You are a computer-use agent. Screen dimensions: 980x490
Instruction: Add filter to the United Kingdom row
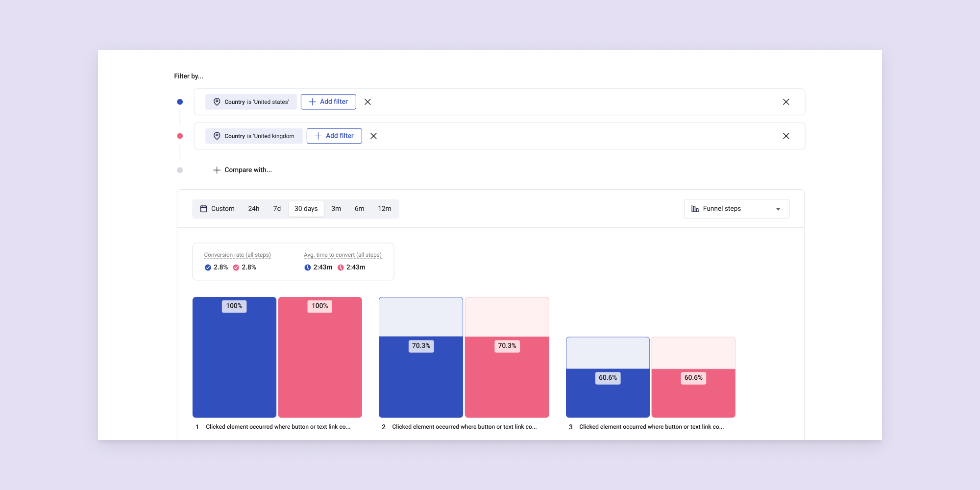pyautogui.click(x=334, y=136)
